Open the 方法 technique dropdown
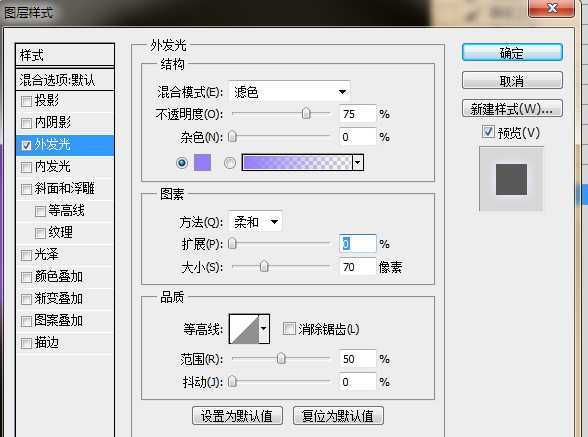 [255, 222]
